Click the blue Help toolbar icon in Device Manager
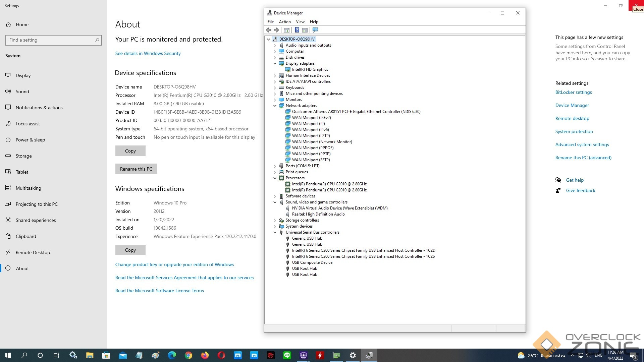This screenshot has height=362, width=644. click(297, 30)
